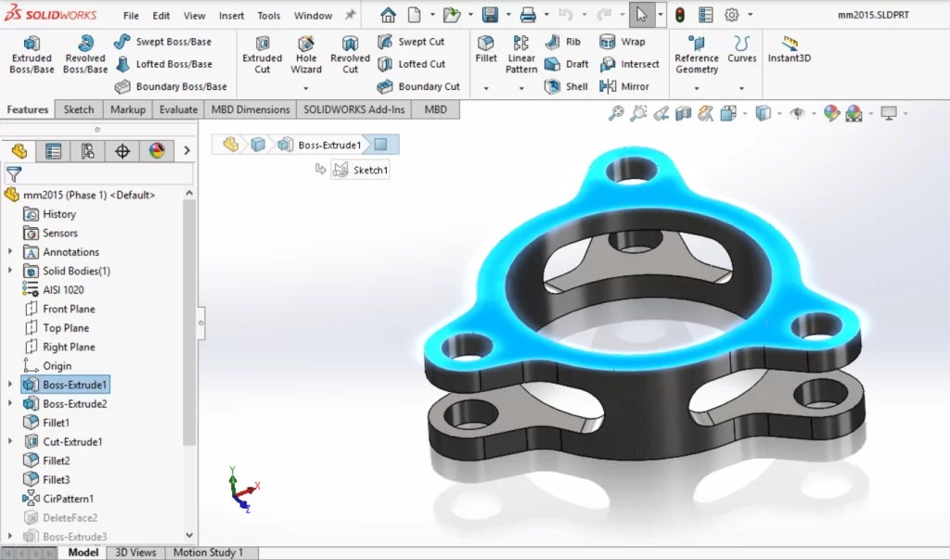Expand the Annotations tree node
Image resolution: width=950 pixels, height=560 pixels.
pyautogui.click(x=9, y=251)
